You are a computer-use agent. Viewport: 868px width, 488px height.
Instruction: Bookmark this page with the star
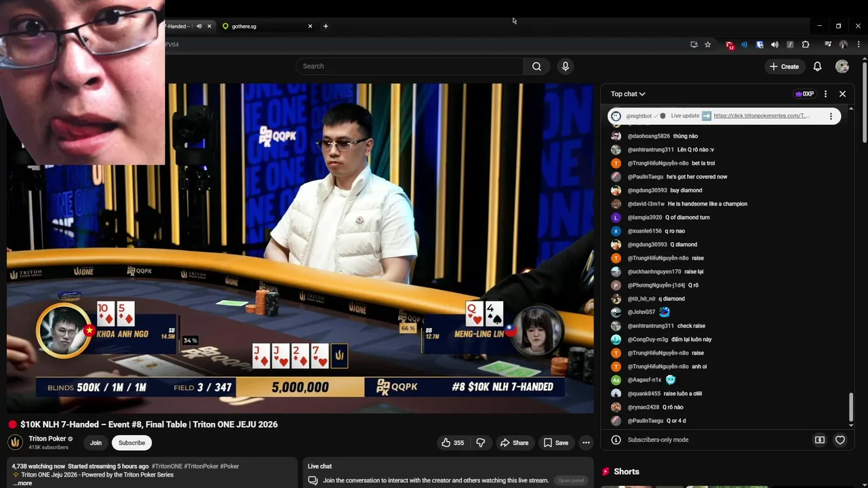pos(707,45)
